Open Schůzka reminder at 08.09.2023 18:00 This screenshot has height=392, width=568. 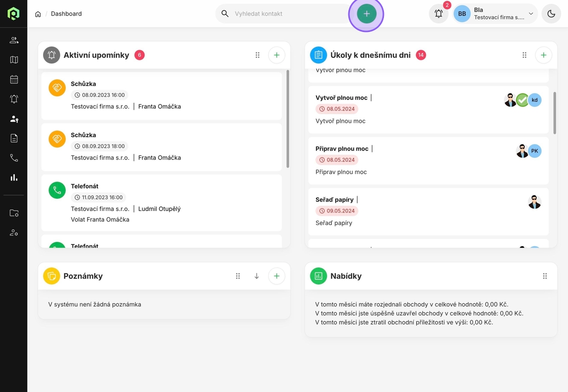[162, 147]
